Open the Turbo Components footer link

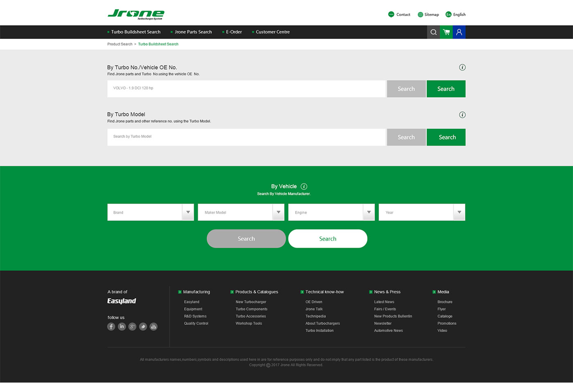[251, 309]
